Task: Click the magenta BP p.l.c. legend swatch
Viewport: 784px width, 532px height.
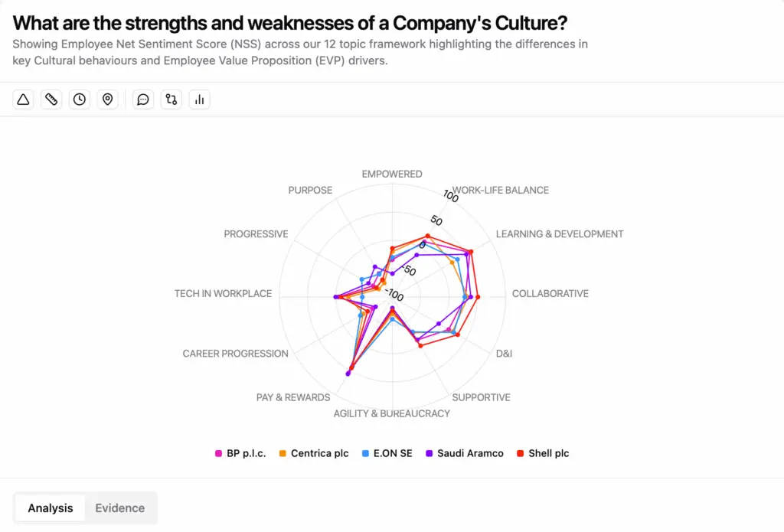Action: pos(218,452)
